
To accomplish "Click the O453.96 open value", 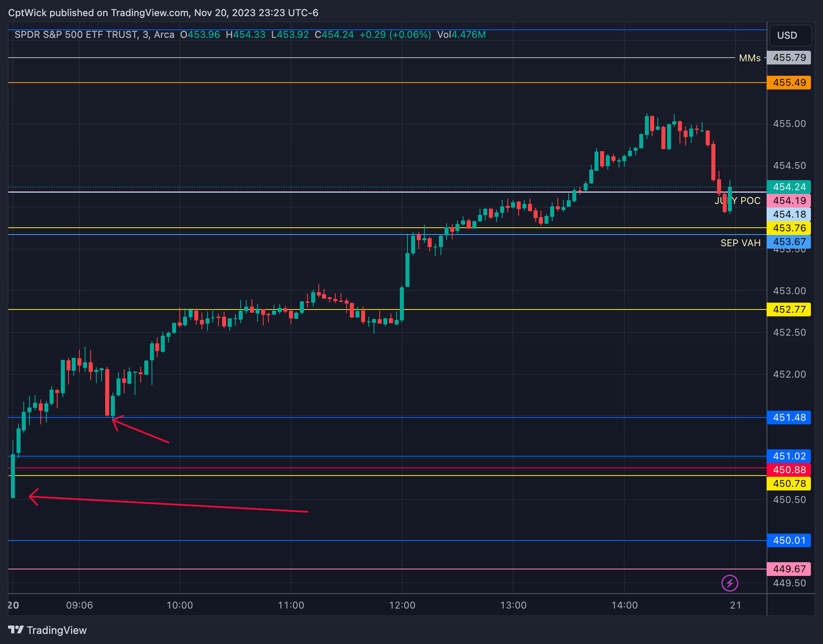I will 200,35.
